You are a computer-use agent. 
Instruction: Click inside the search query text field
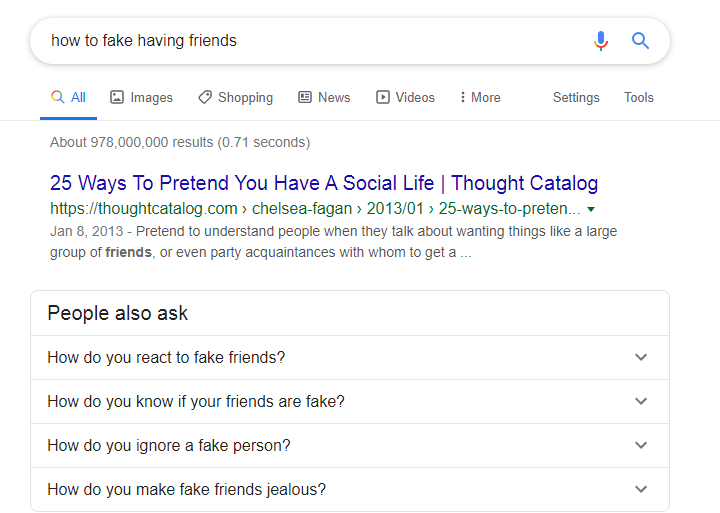click(x=300, y=41)
